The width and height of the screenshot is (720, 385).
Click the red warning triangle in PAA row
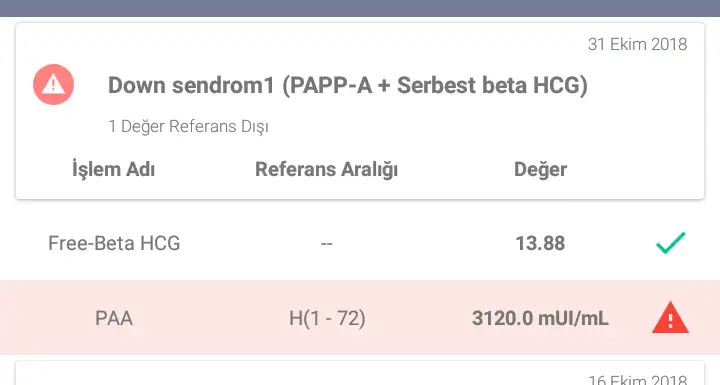[670, 317]
